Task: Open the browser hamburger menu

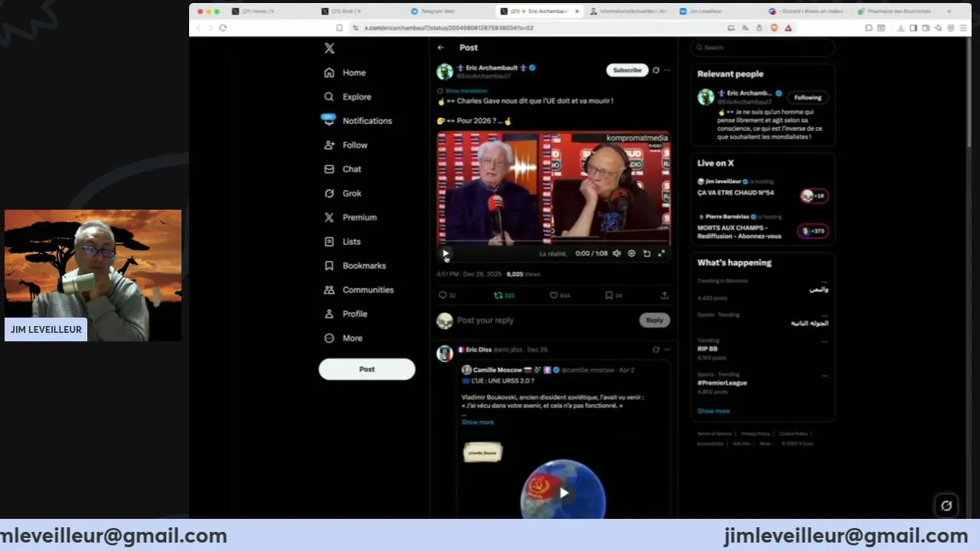Action: (x=963, y=28)
